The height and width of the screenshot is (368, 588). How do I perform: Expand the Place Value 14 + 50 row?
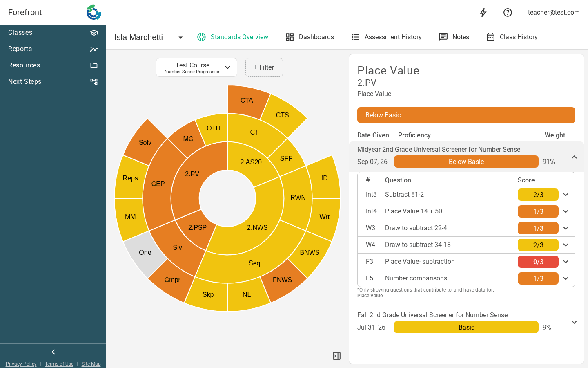pos(566,211)
